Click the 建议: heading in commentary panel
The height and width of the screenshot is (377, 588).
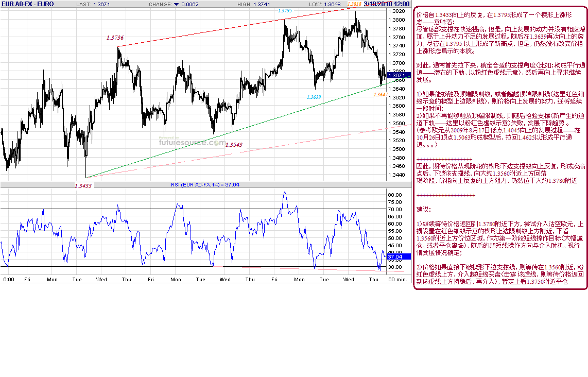pyautogui.click(x=424, y=210)
